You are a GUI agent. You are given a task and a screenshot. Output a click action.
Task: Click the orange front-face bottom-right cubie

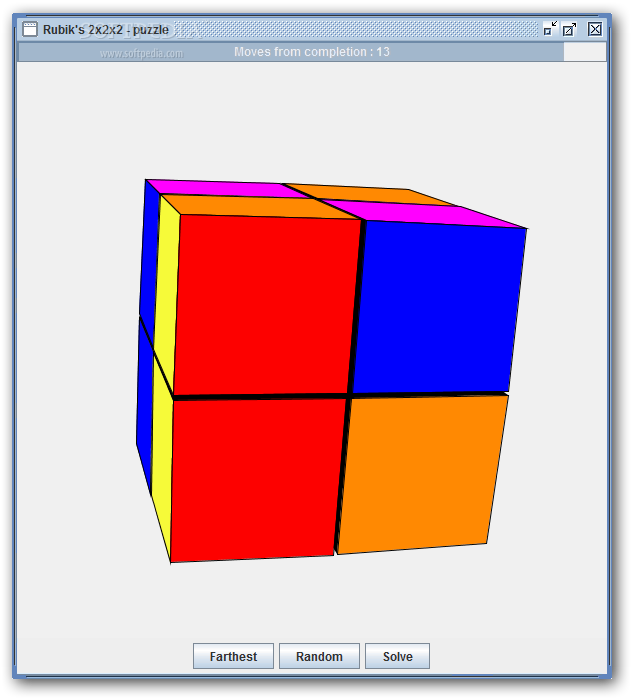tap(421, 473)
